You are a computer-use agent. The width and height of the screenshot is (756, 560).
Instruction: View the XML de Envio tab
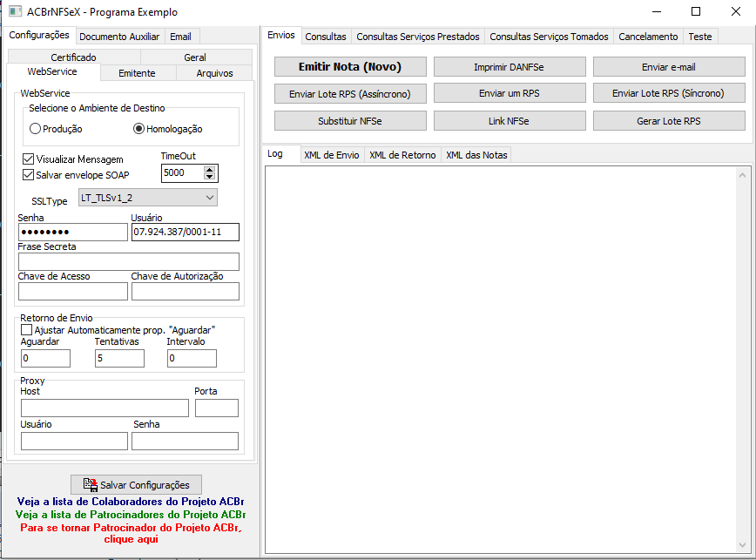[332, 155]
